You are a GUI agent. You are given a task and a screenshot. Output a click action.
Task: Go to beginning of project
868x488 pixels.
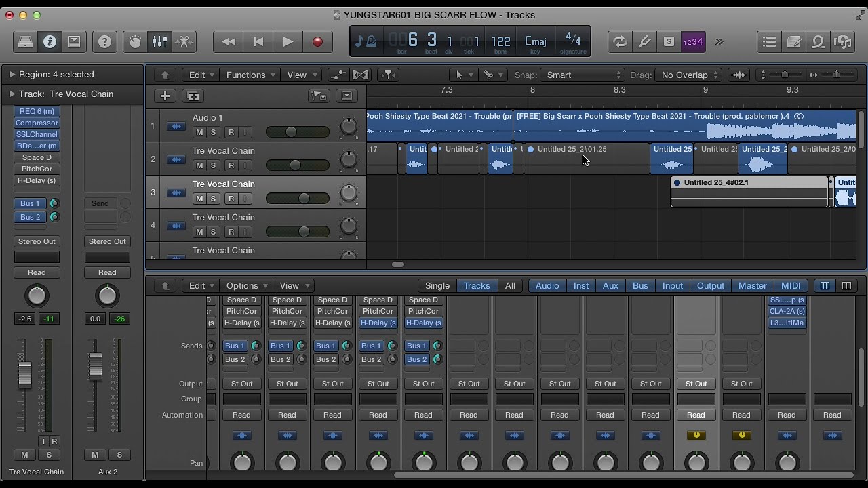click(258, 42)
